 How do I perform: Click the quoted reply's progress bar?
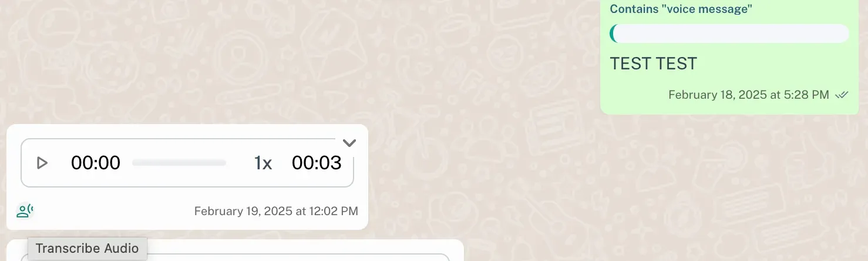point(729,34)
